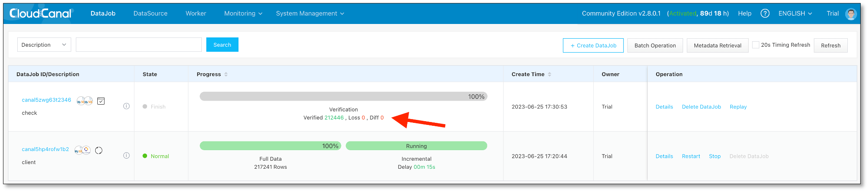Open the help question mark icon

pyautogui.click(x=765, y=13)
